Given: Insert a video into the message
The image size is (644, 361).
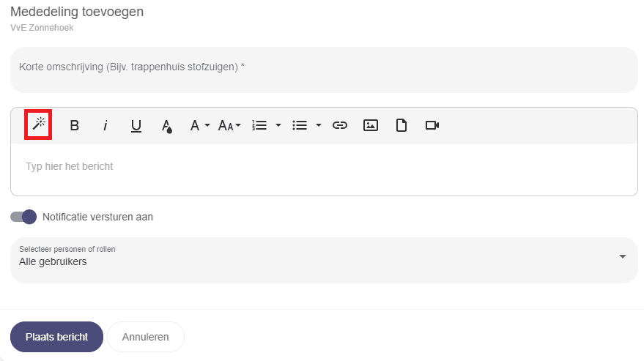Looking at the screenshot, I should coord(432,125).
